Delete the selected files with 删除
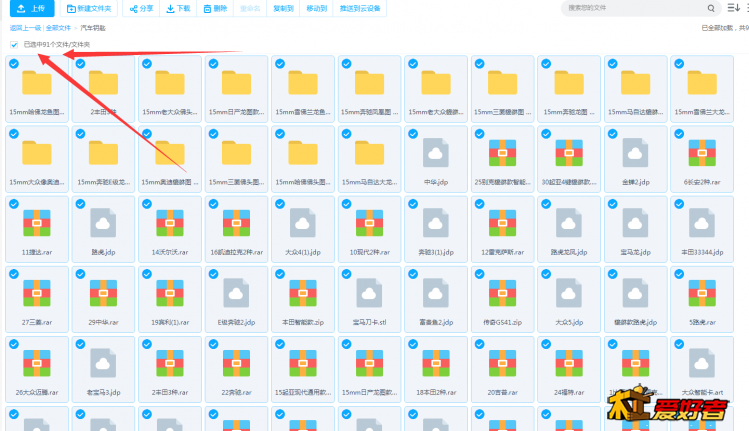This screenshot has width=749, height=431. [215, 8]
